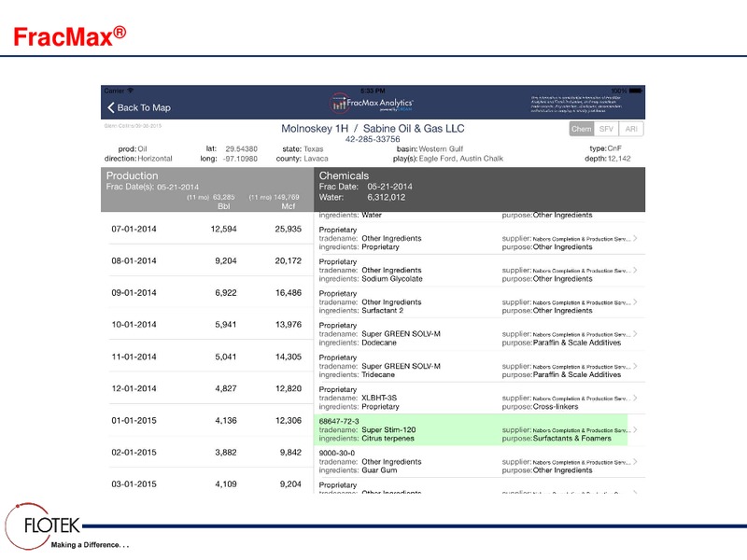Click the Wi-Fi status icon

131,91
